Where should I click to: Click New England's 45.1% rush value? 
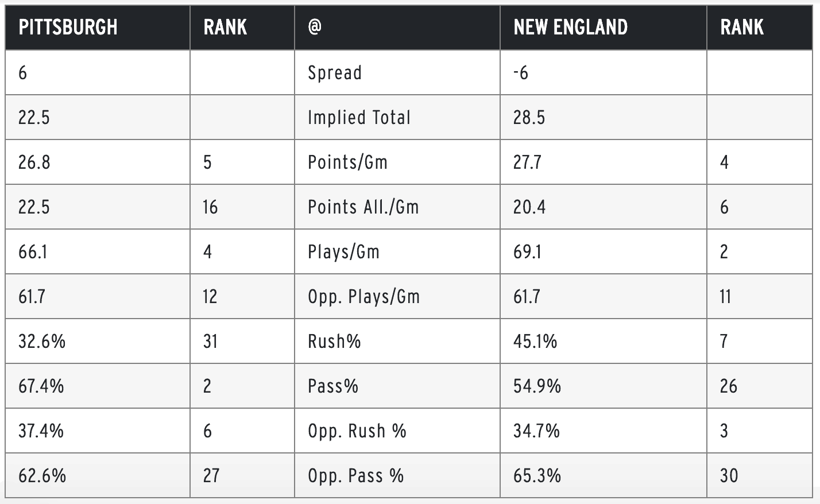tap(535, 342)
